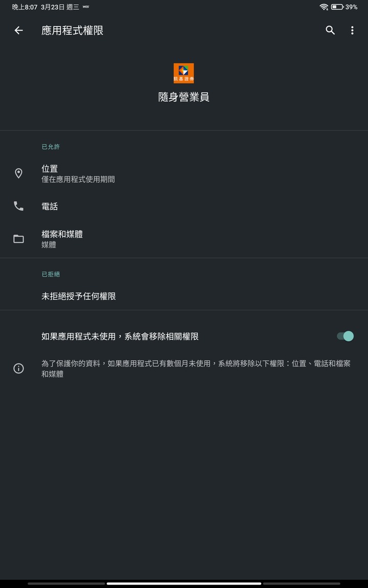Viewport: 368px width, 588px height.
Task: Tap the phone handset icon
Action: (18, 206)
